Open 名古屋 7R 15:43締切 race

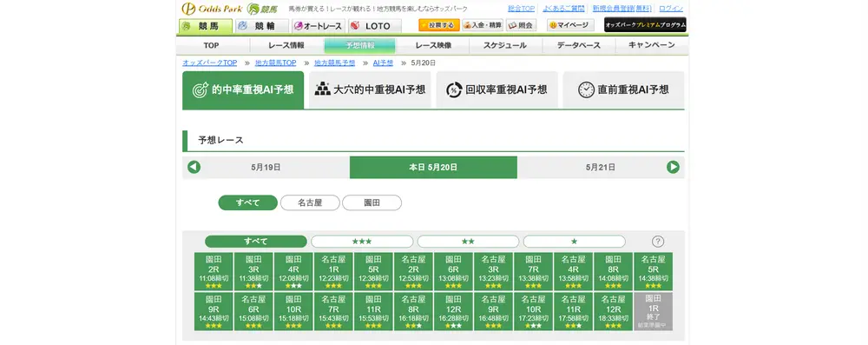pyautogui.click(x=333, y=311)
